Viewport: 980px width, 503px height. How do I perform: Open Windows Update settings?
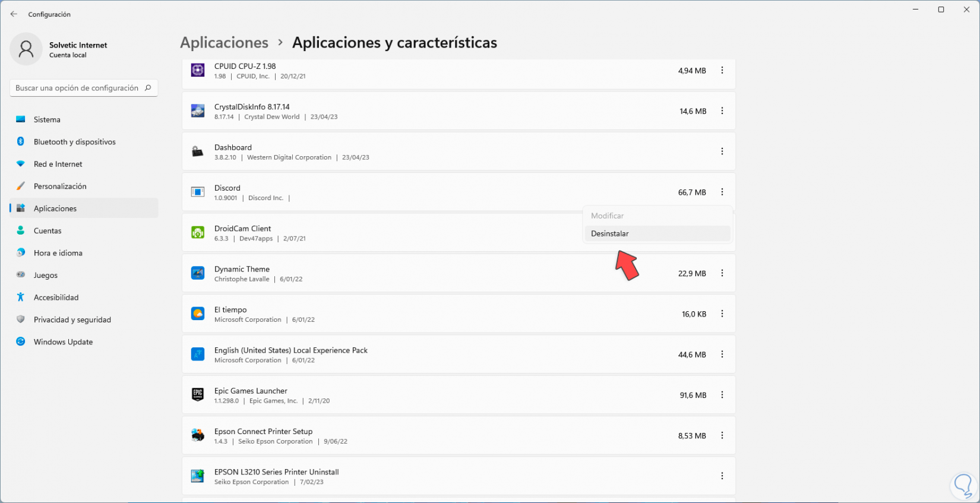pos(63,342)
